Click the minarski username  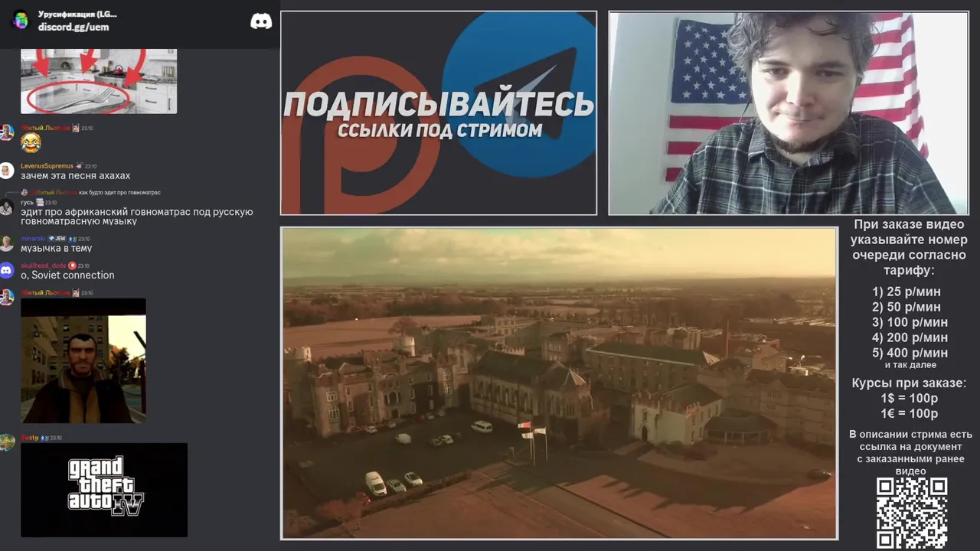33,239
